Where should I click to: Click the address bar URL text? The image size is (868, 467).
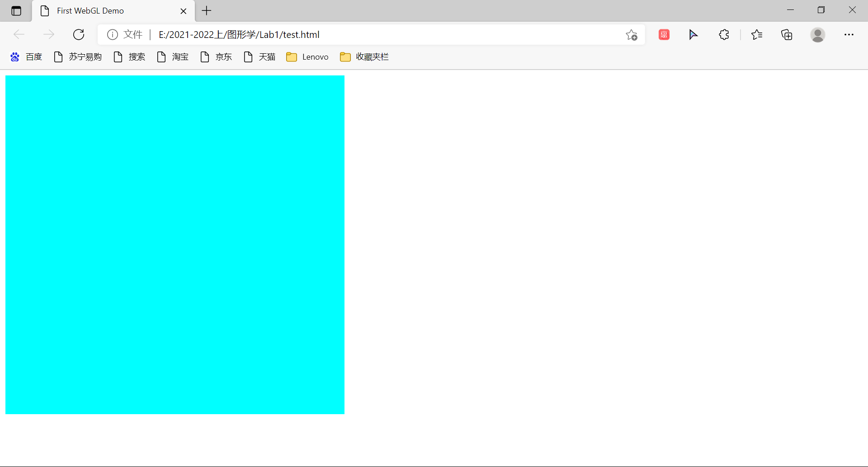point(239,35)
